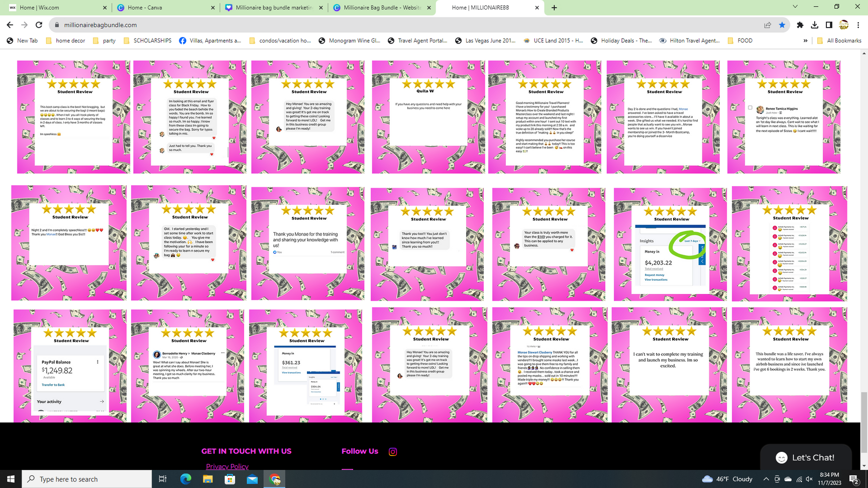The height and width of the screenshot is (488, 868).
Task: Click the Microsoft Edge taskbar icon
Action: tap(185, 479)
